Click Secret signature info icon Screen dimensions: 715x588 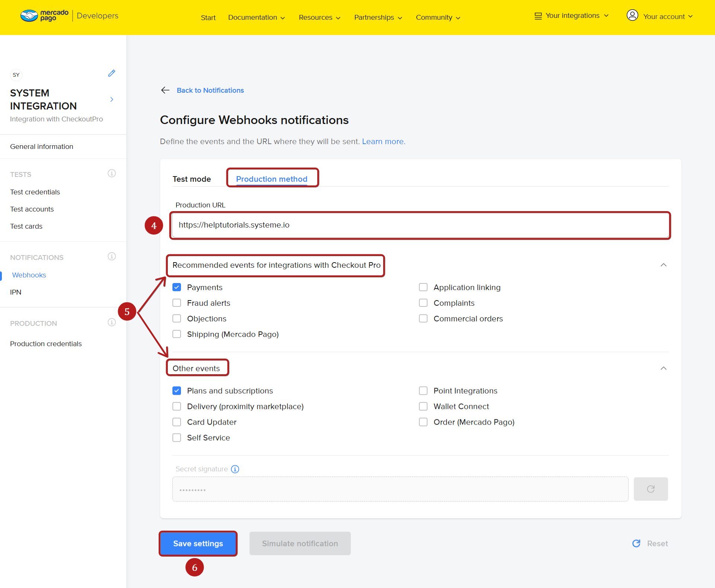[235, 469]
